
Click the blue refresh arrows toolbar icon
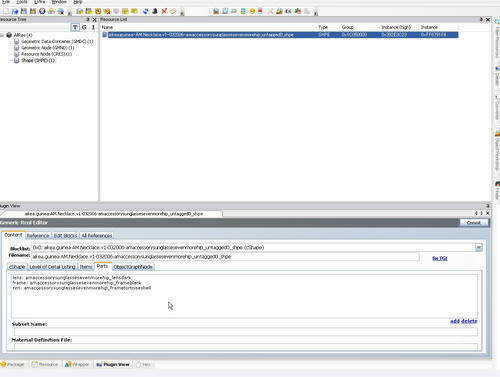[x=146, y=11]
